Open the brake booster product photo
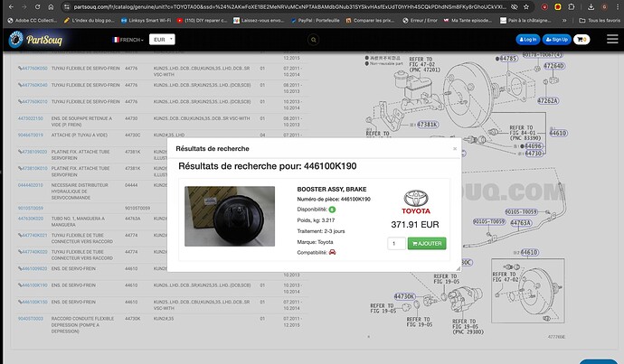The height and width of the screenshot is (364, 624). coord(230,216)
